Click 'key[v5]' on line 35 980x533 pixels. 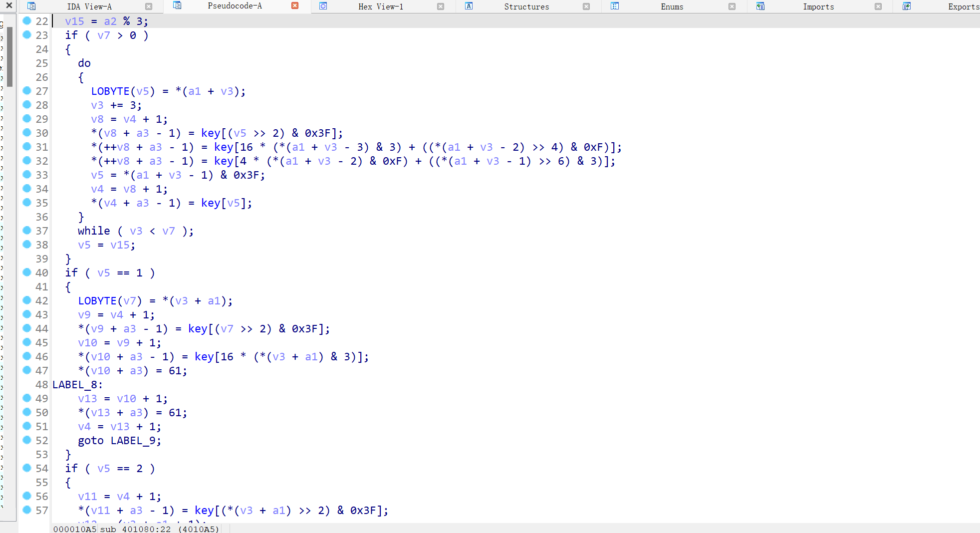click(224, 203)
